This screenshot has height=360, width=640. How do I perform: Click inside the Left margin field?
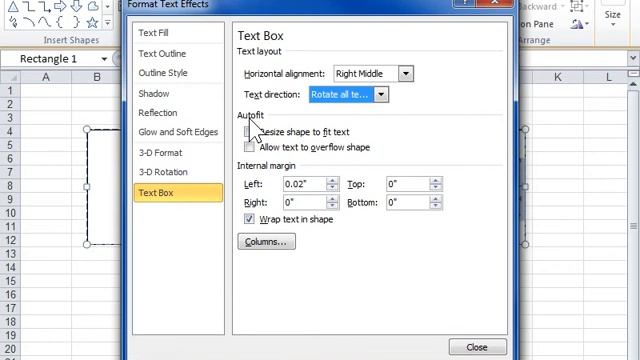pos(304,184)
